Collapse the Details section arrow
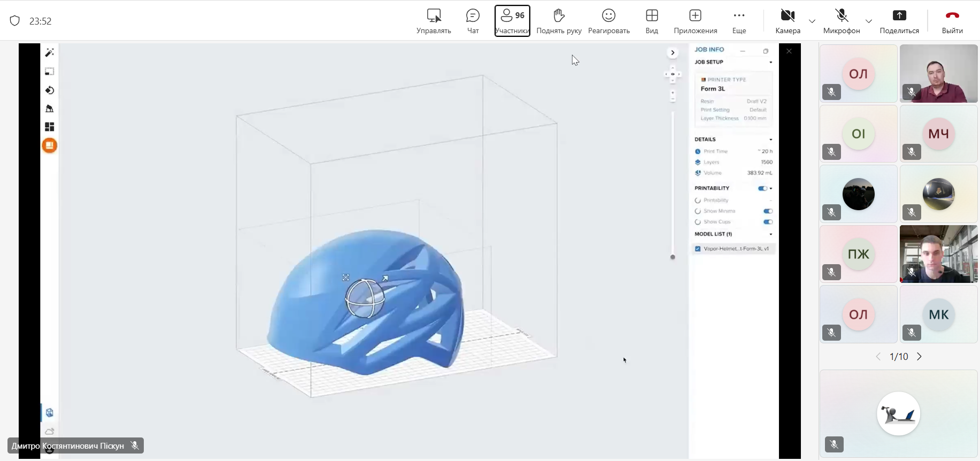 point(770,140)
